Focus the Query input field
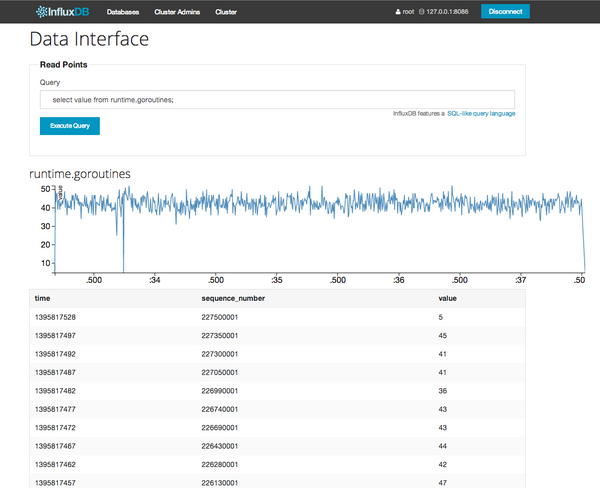The image size is (600, 488). (277, 100)
